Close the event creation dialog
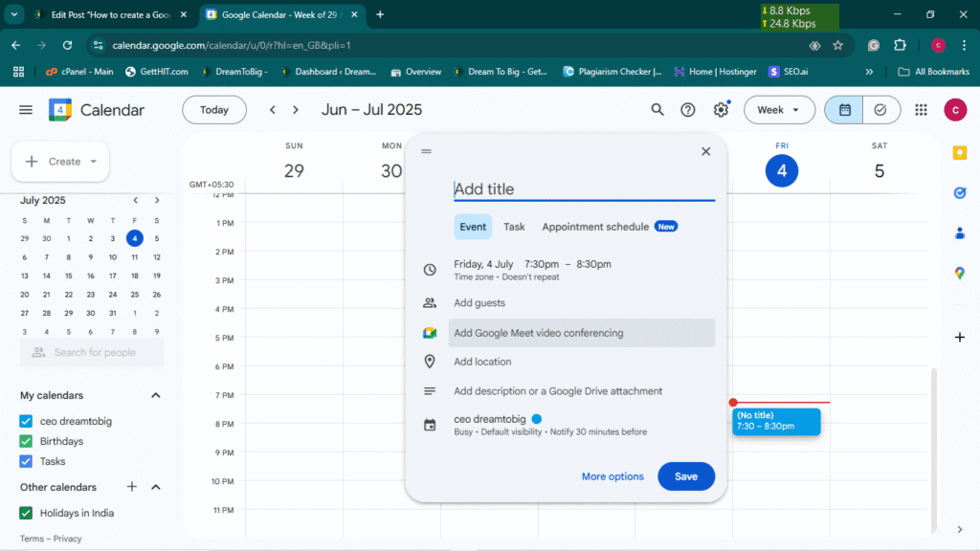980x551 pixels. click(705, 151)
